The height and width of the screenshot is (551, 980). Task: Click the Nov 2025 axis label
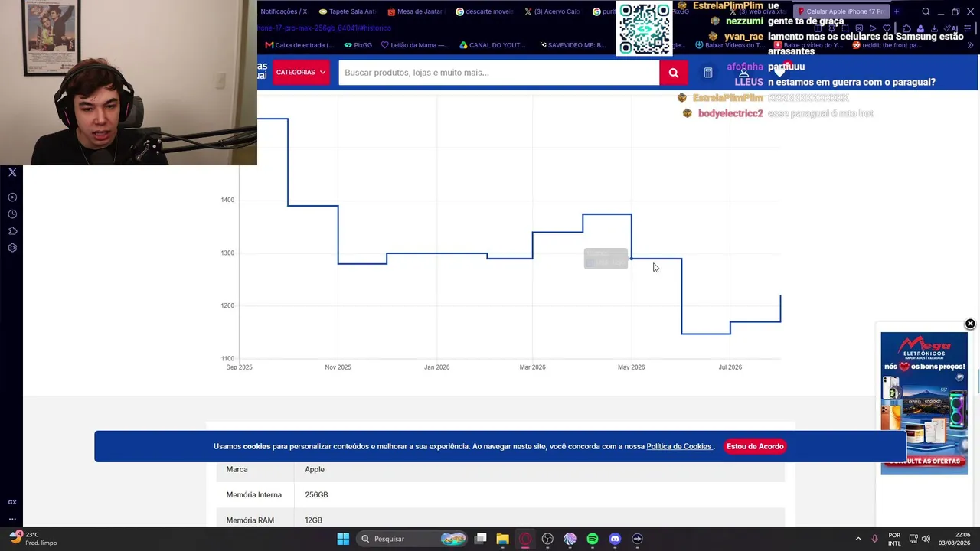(338, 367)
